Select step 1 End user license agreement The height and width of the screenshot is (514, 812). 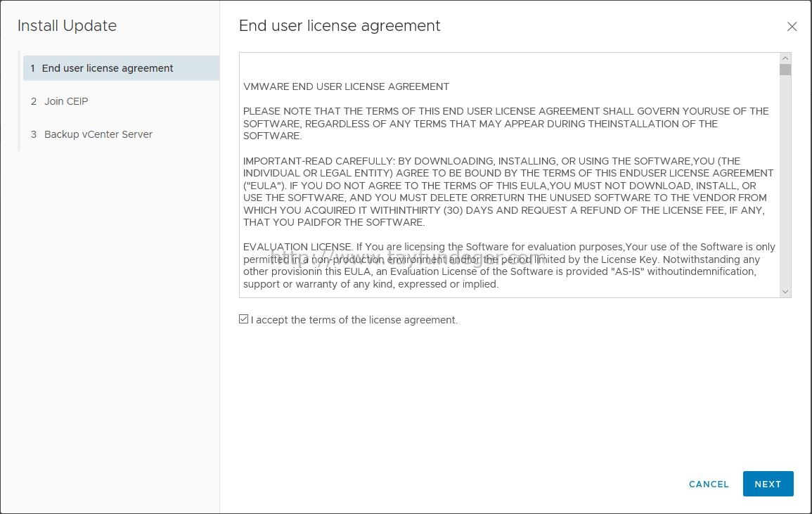pyautogui.click(x=121, y=68)
